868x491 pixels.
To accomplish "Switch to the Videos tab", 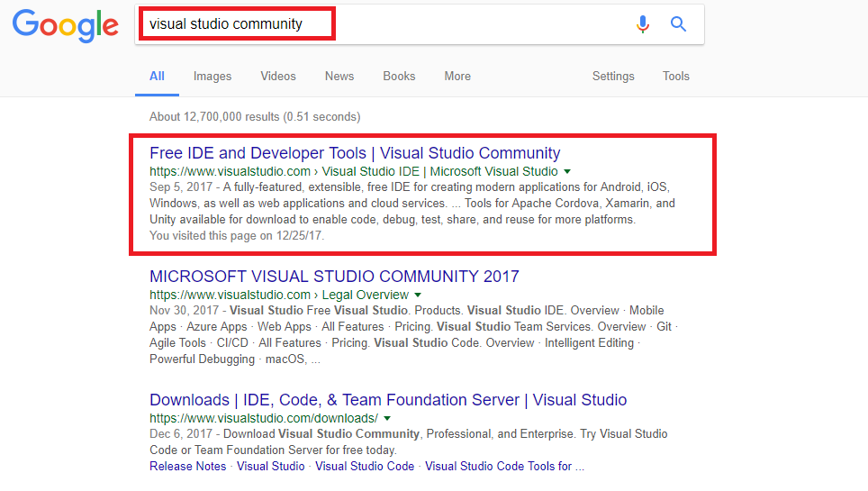I will click(278, 77).
